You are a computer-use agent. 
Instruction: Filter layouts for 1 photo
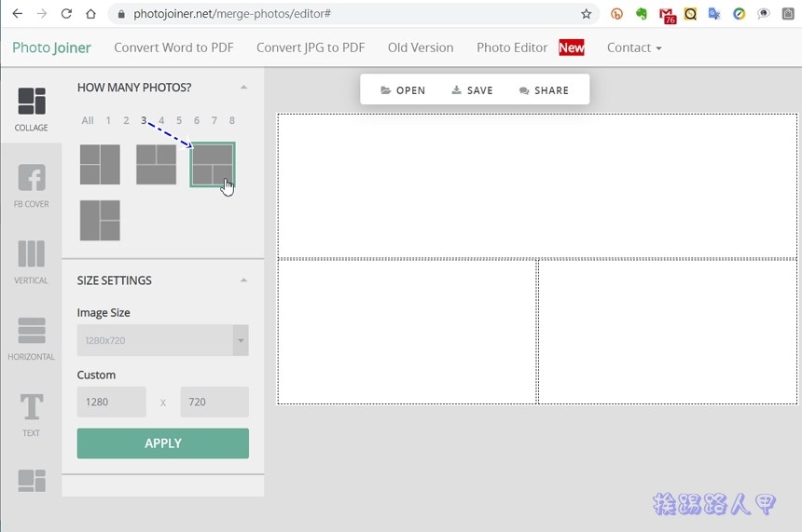tap(108, 120)
